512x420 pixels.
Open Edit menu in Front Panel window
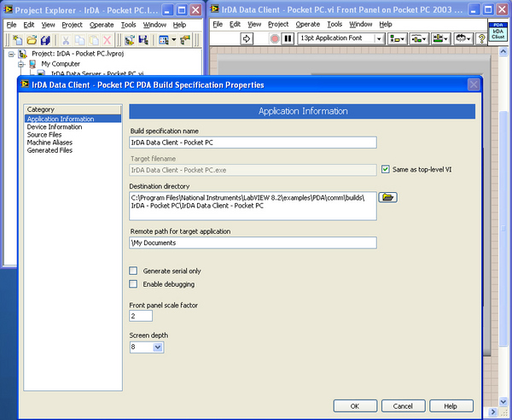click(235, 24)
